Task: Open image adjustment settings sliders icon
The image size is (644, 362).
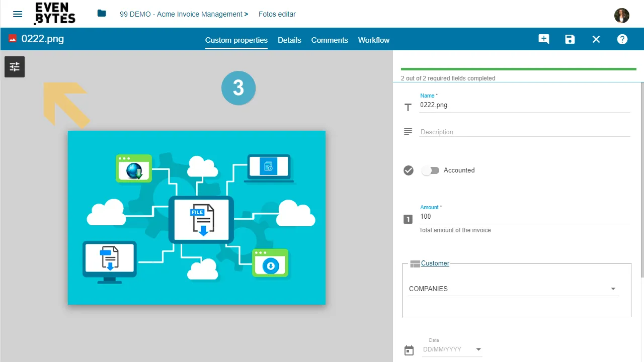Action: (x=15, y=67)
